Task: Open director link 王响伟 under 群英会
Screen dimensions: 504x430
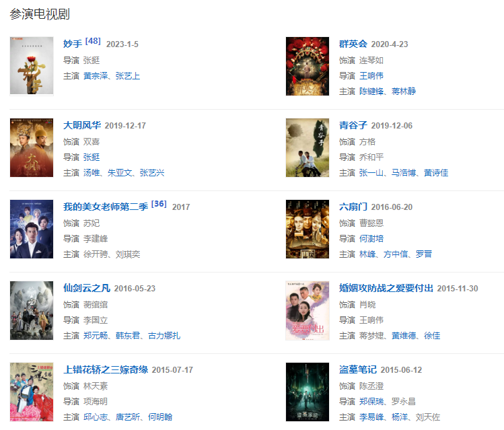Action: coord(371,76)
